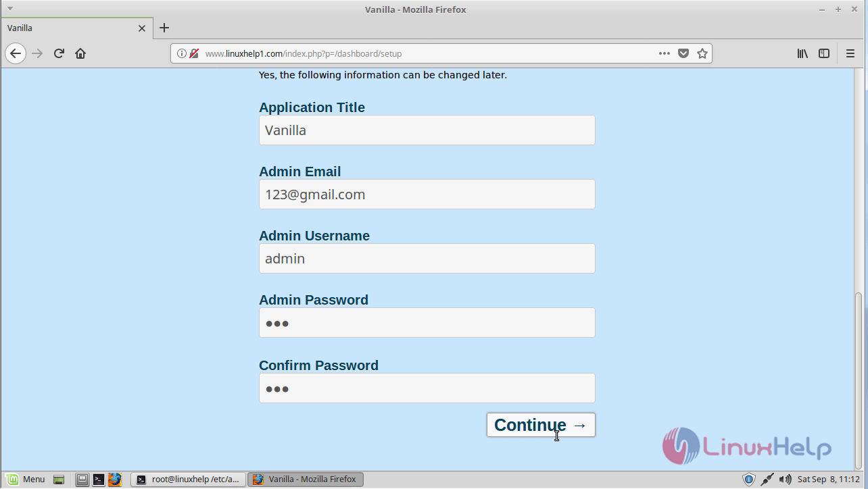Click the page vertical scrollbar thumb

[859, 378]
